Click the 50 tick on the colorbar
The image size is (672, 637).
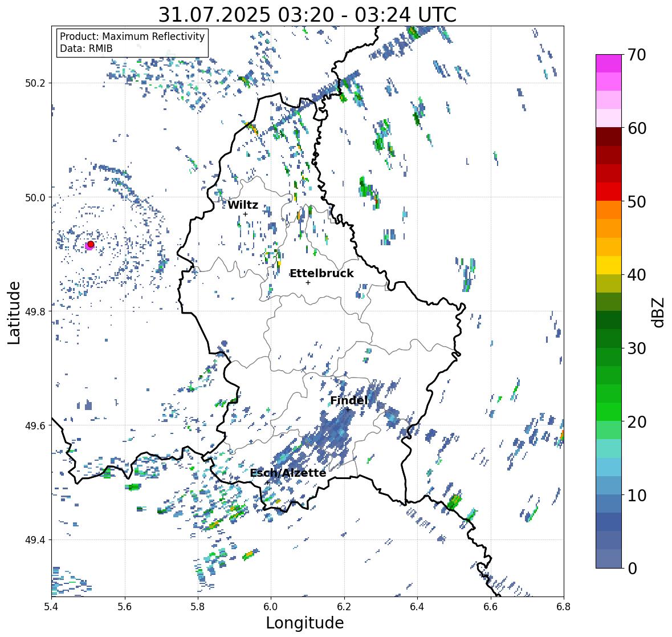coord(637,201)
